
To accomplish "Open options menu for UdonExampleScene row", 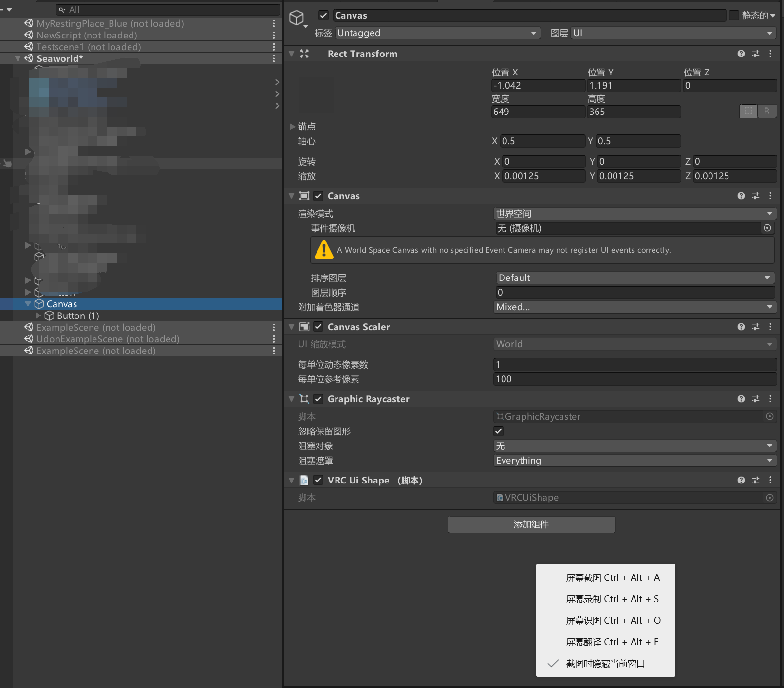I will click(x=274, y=339).
